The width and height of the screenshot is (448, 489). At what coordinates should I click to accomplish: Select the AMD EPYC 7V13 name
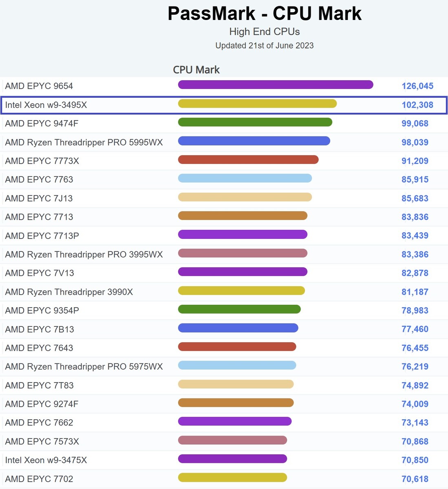click(x=40, y=273)
